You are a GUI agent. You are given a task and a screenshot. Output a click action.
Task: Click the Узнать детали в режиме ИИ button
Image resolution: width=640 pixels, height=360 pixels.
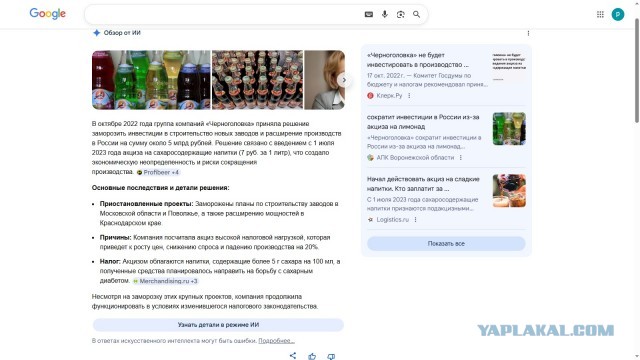[218, 325]
